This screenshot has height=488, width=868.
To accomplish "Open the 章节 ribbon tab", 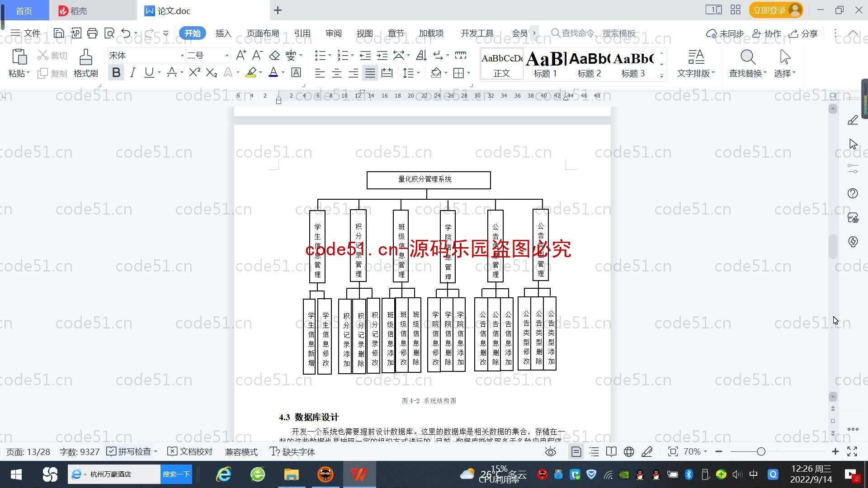I will tap(396, 33).
